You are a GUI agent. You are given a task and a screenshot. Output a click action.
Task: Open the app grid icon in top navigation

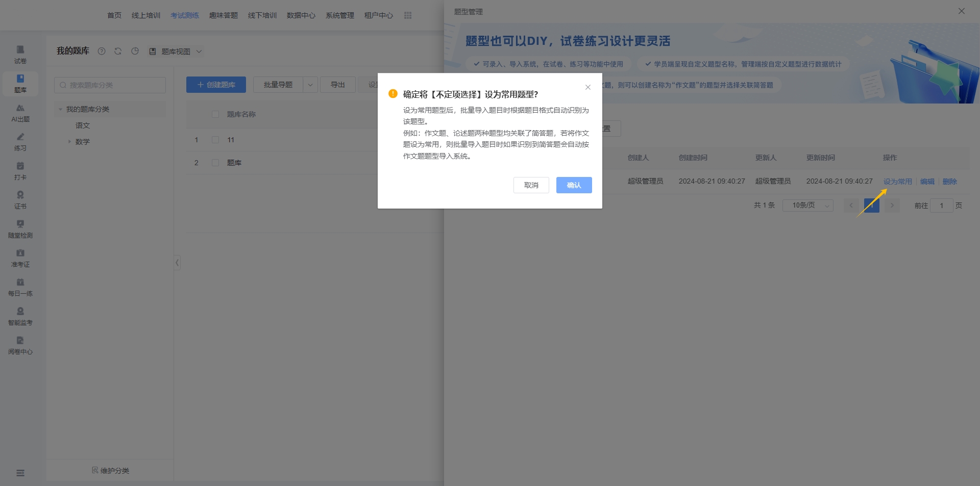pyautogui.click(x=408, y=15)
